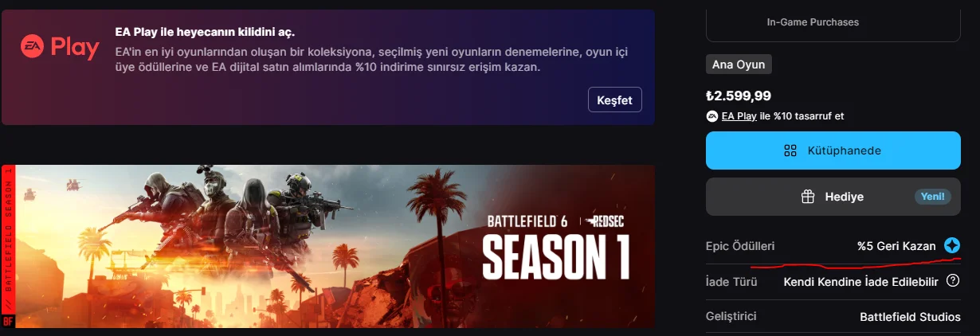Click the grid icon in Kütüphanede button

(790, 150)
